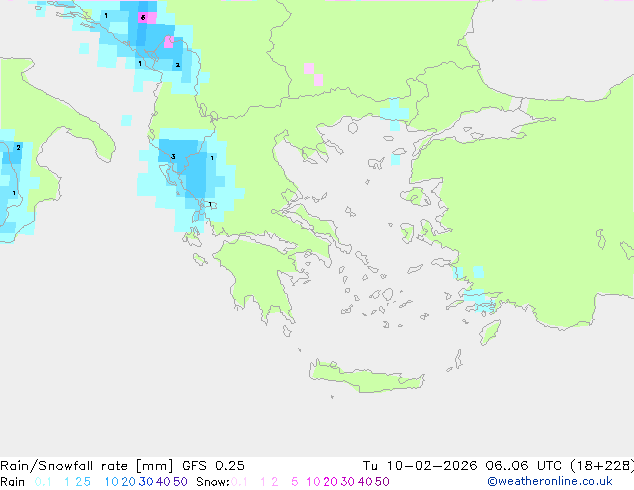Click the 'Snow:' legend label
The width and height of the screenshot is (634, 490).
tap(213, 482)
